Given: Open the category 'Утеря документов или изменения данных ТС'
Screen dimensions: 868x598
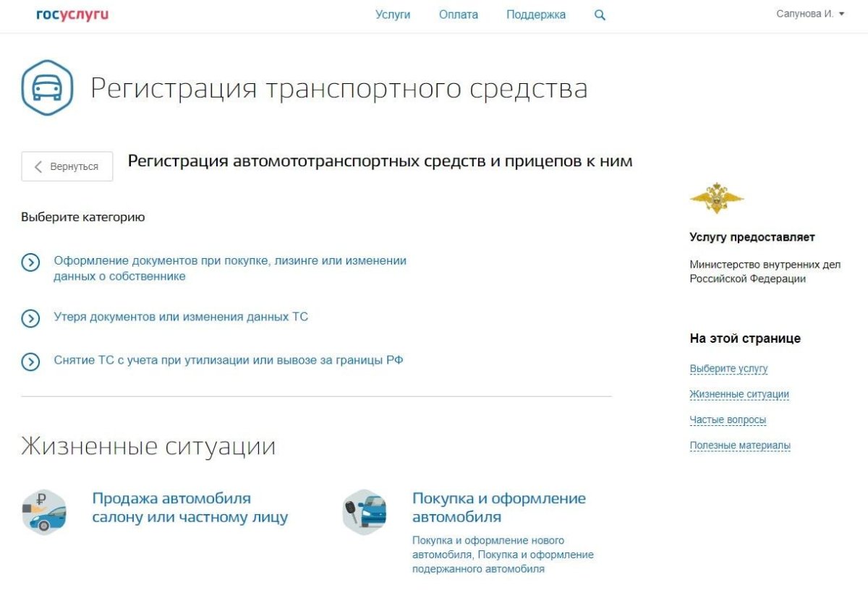Looking at the screenshot, I should (x=180, y=317).
